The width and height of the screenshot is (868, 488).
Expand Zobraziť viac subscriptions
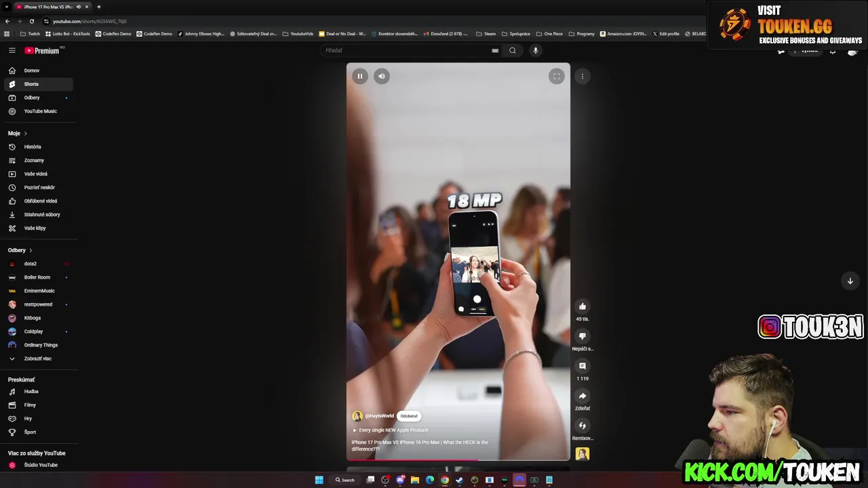tap(38, 359)
